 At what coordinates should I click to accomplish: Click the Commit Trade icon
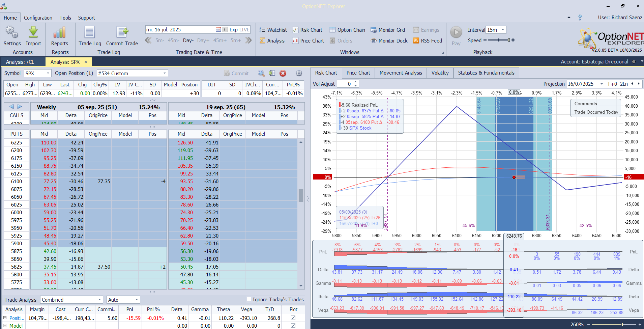point(122,33)
